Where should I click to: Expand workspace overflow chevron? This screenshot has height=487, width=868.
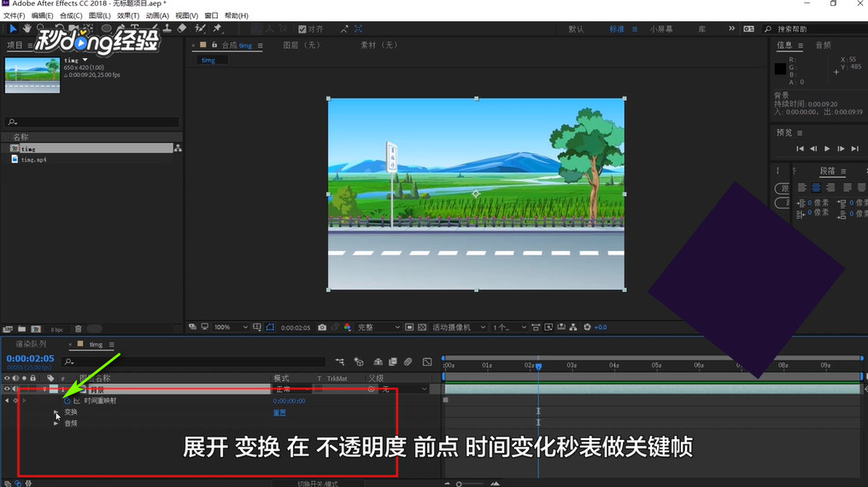point(731,28)
